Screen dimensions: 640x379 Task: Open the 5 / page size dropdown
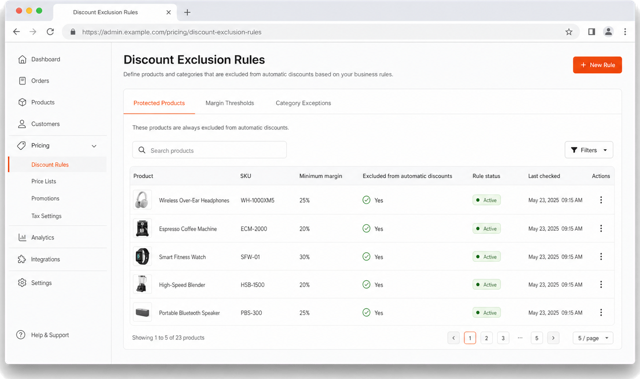(593, 338)
